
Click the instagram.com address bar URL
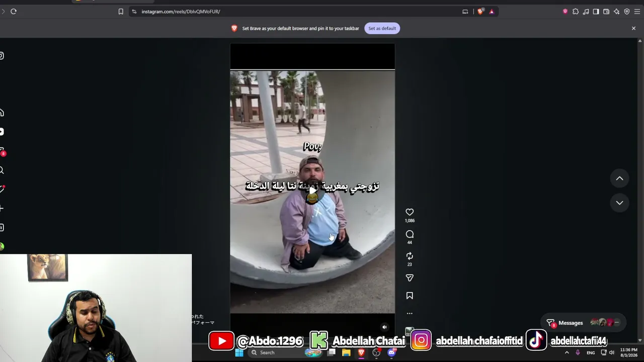(181, 12)
